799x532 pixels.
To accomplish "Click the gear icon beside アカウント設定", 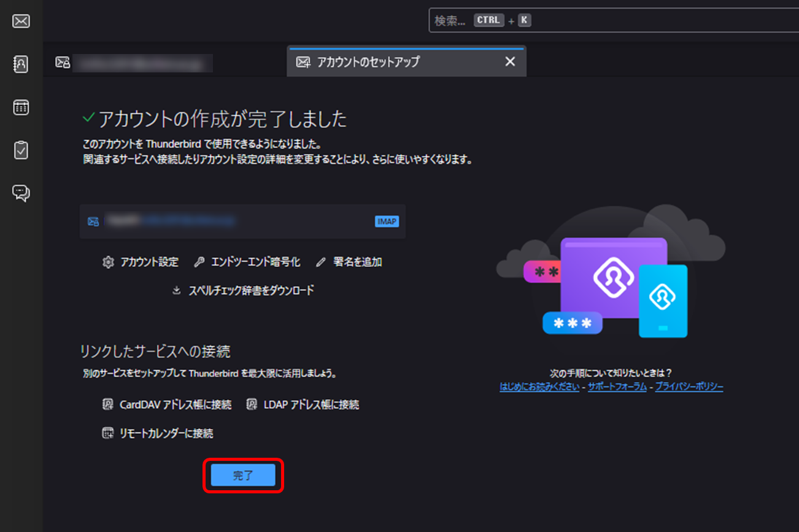I will 108,262.
